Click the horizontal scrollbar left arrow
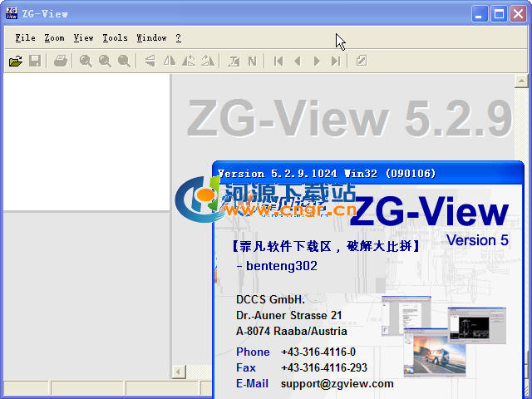The width and height of the screenshot is (532, 399). pos(179,372)
